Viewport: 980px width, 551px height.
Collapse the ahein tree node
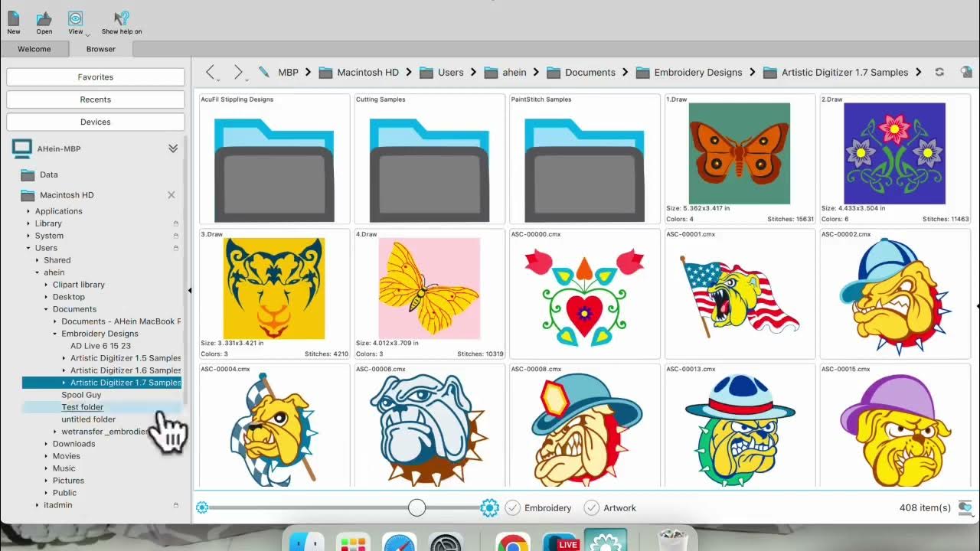[38, 272]
